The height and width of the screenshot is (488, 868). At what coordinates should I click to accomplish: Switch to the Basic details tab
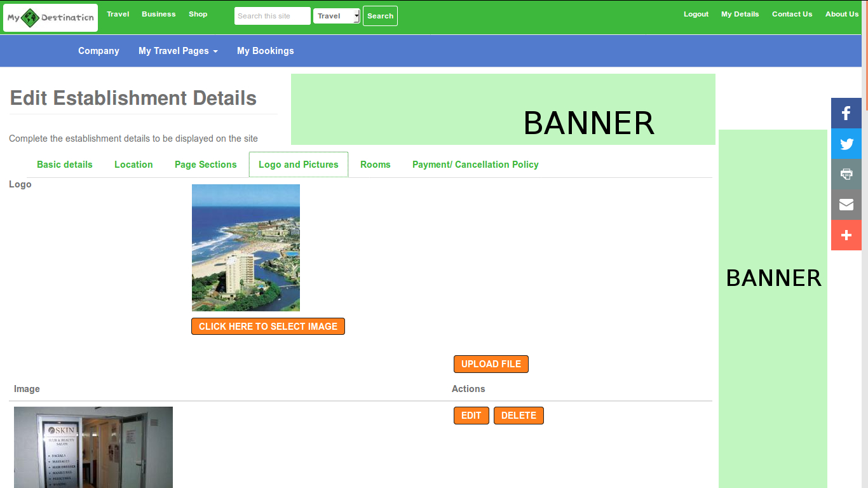65,165
